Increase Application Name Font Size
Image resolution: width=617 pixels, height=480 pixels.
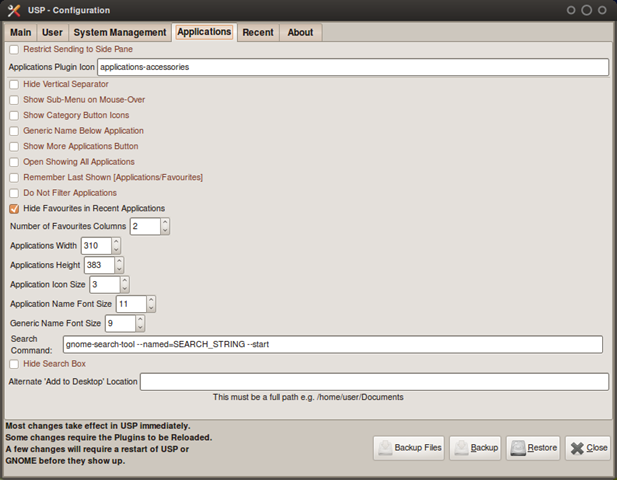151,300
